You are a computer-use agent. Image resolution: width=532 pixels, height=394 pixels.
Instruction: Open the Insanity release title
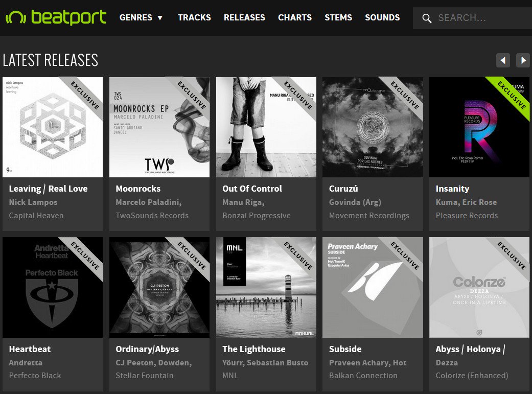[452, 189]
